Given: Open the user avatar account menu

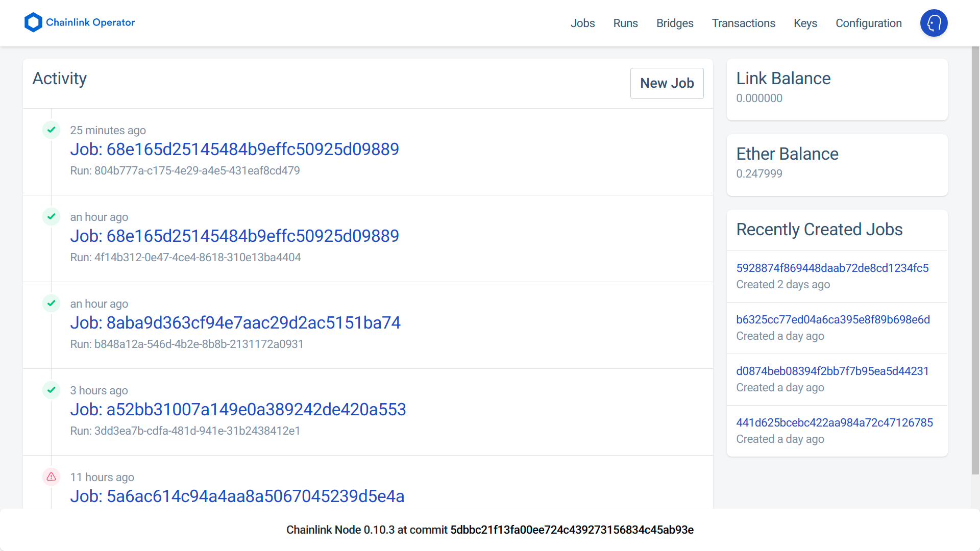Looking at the screenshot, I should [934, 23].
